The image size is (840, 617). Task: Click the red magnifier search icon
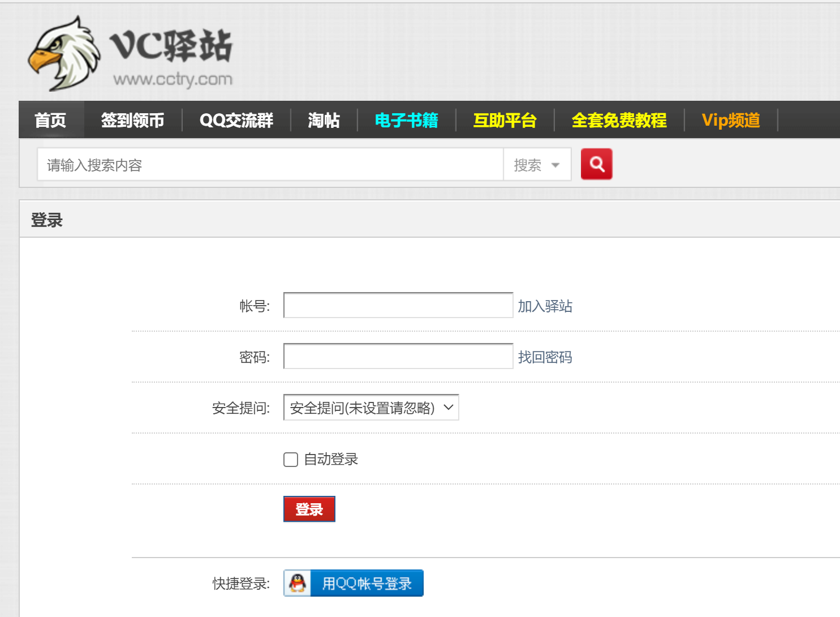596,164
